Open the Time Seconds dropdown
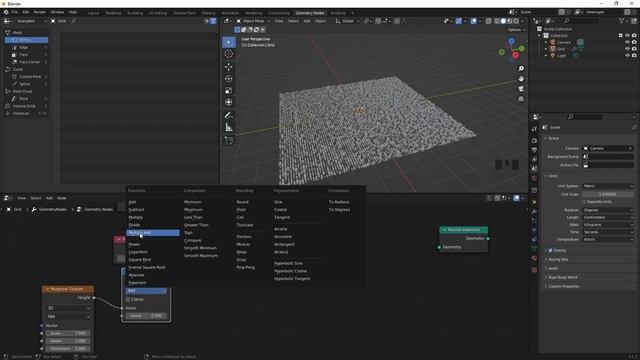 coord(608,232)
